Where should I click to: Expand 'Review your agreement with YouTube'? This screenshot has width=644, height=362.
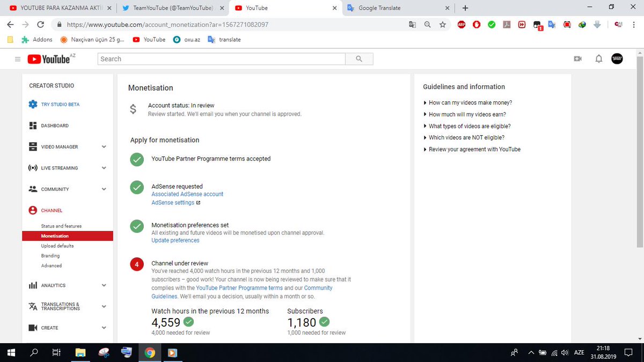pyautogui.click(x=472, y=150)
